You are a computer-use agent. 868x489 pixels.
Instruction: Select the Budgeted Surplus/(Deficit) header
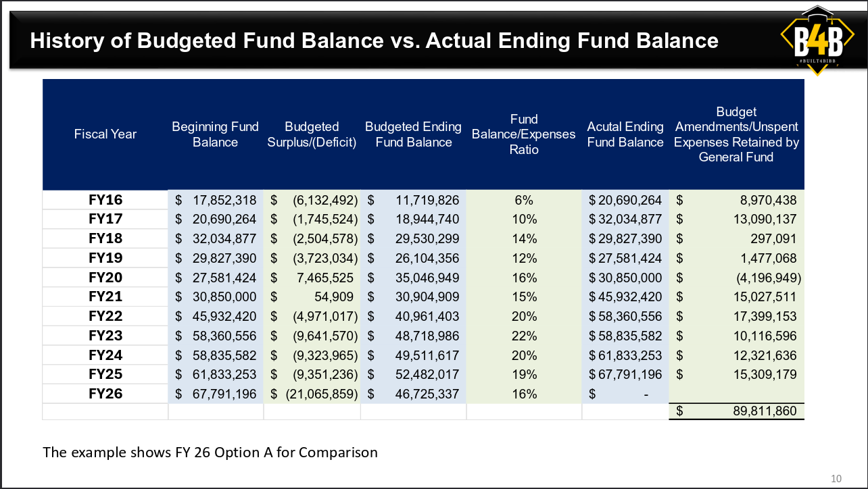click(312, 134)
